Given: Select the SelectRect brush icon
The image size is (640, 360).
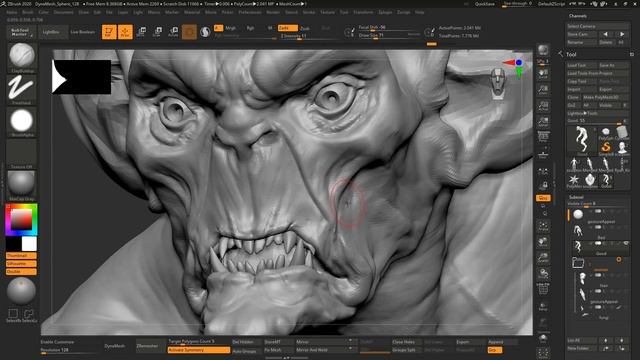Looking at the screenshot, I should [x=13, y=315].
